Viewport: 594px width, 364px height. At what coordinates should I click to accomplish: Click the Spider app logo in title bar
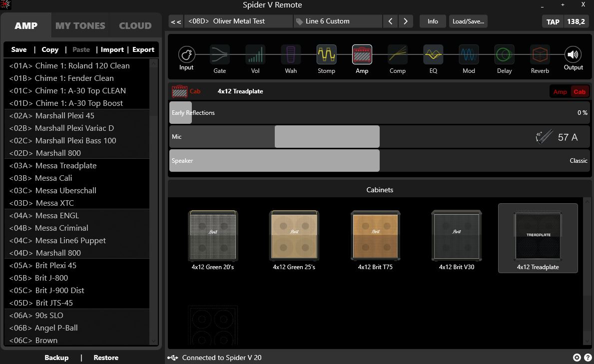coord(5,5)
